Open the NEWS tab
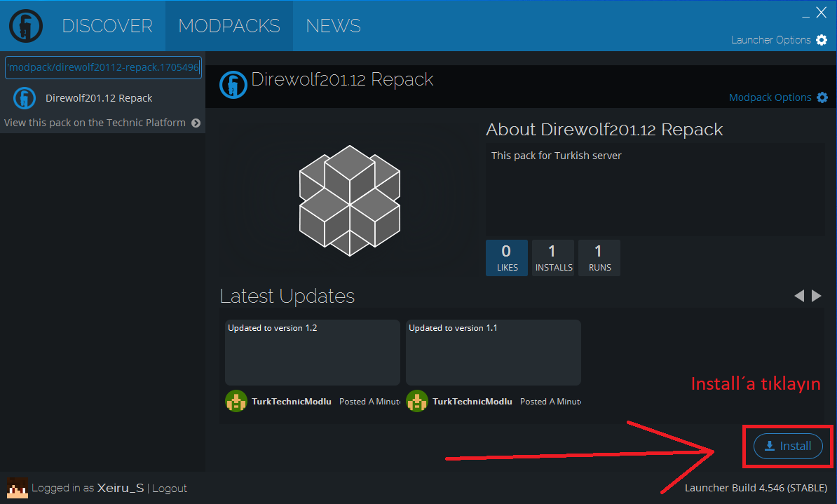The width and height of the screenshot is (837, 504). tap(333, 26)
